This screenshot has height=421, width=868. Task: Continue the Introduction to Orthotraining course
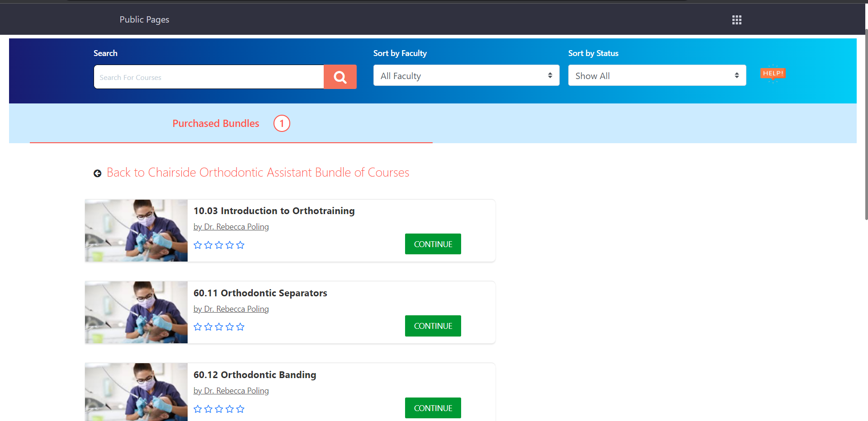(433, 244)
